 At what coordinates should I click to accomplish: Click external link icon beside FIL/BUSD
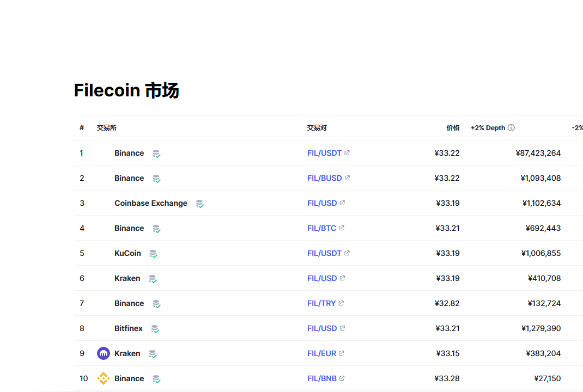click(x=347, y=178)
